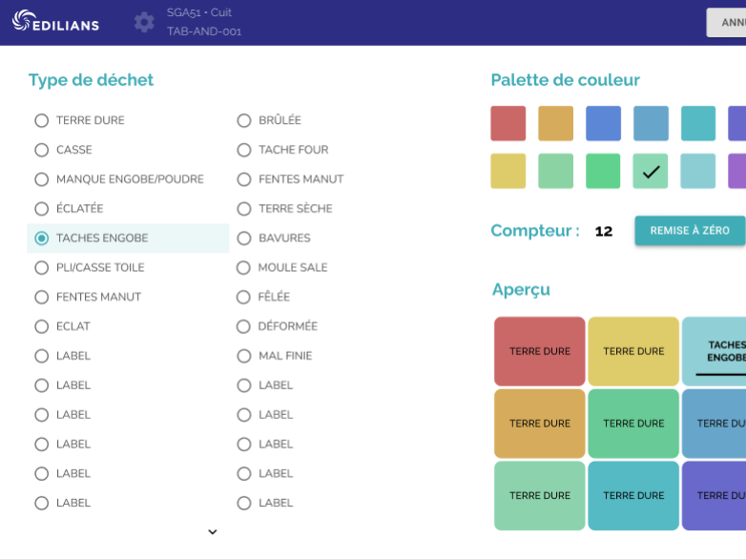Reset counter with REMISE À ZÉRO
This screenshot has width=746, height=560.
pos(690,231)
